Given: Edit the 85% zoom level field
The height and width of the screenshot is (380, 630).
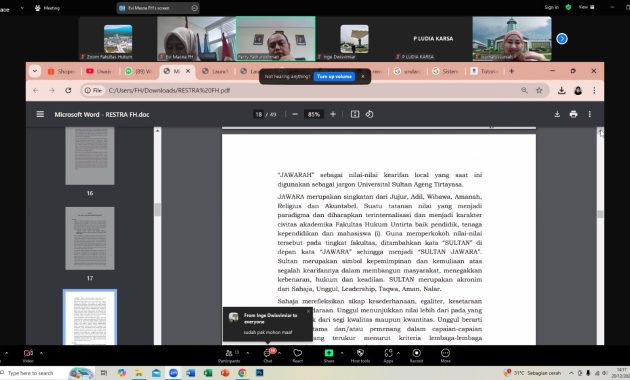Looking at the screenshot, I should click(314, 114).
